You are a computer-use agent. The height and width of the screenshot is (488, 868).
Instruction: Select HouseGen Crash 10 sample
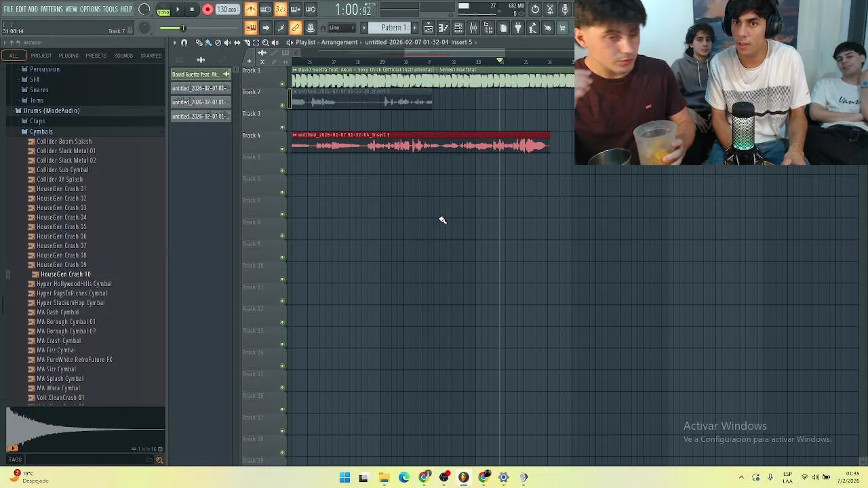click(x=66, y=274)
